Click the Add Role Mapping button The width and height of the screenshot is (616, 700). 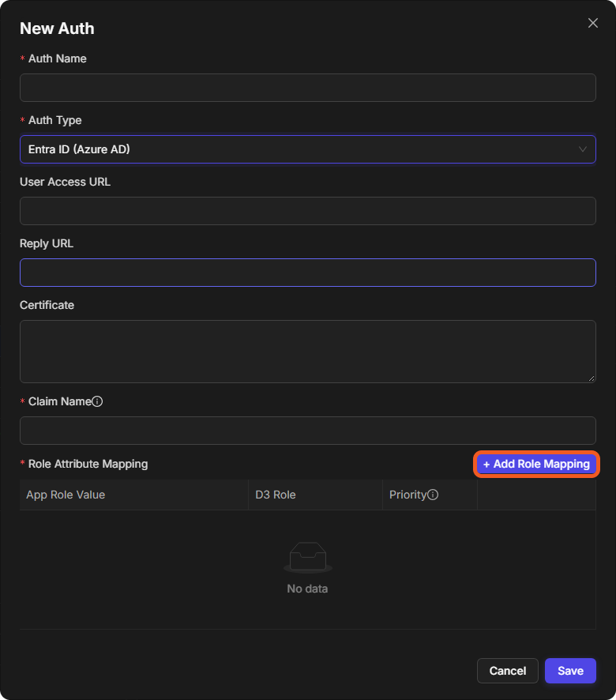(536, 464)
